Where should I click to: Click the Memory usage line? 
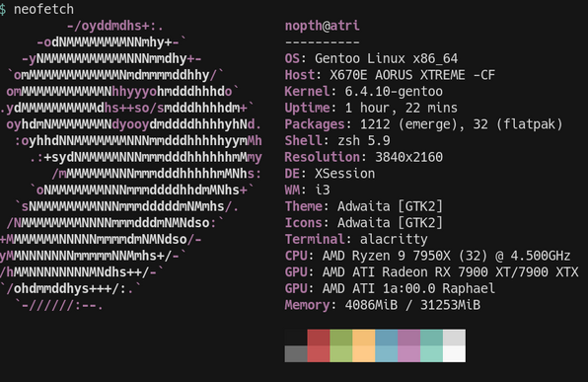point(383,305)
